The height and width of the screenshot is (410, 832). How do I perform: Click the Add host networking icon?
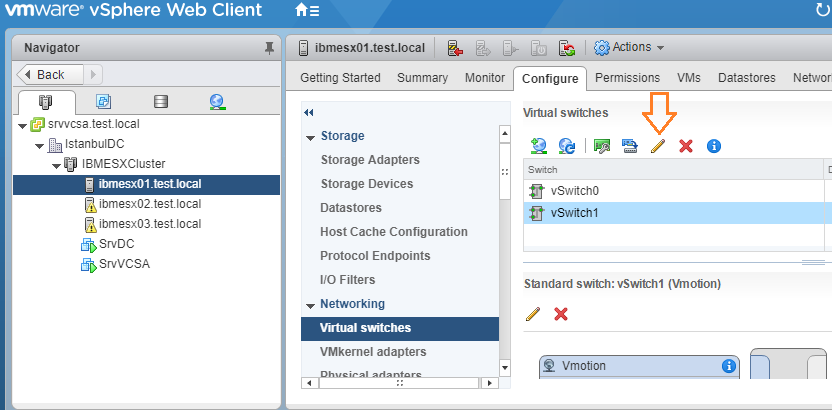tap(539, 146)
